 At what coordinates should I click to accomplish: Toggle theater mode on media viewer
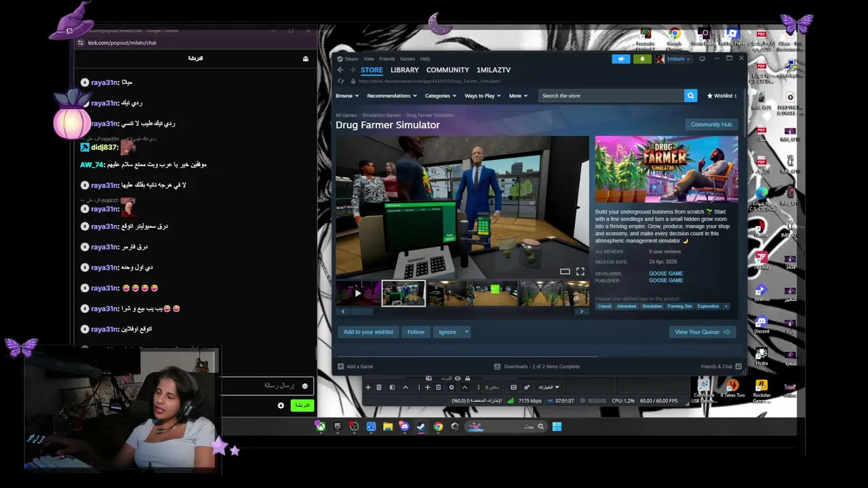[565, 271]
